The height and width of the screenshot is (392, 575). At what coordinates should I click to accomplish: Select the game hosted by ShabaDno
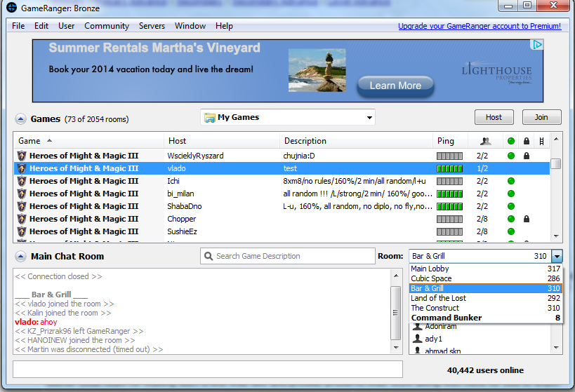[282, 206]
